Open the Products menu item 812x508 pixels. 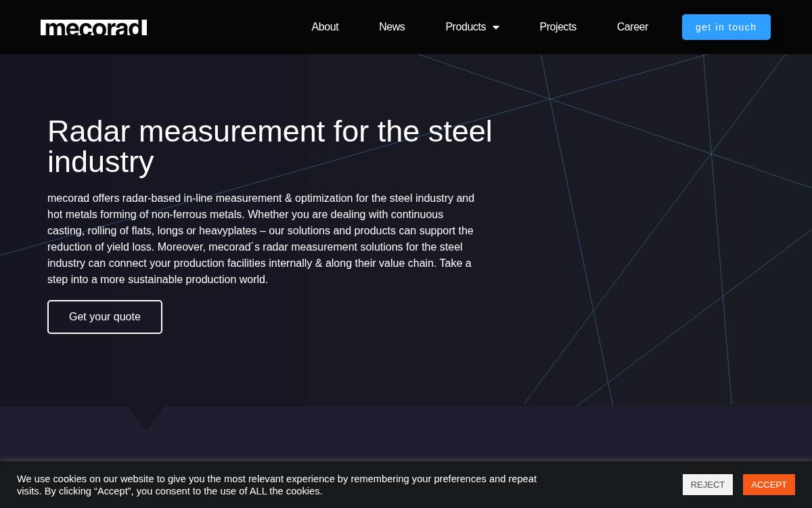click(x=466, y=27)
